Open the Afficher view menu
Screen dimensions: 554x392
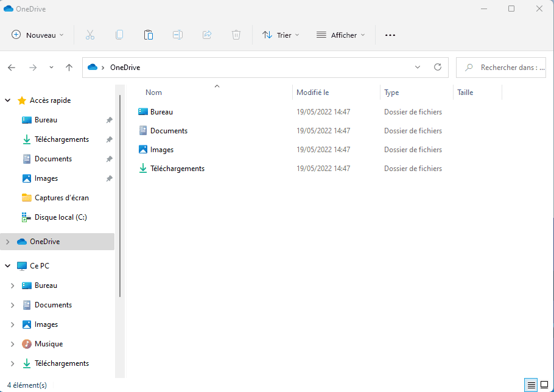click(340, 35)
